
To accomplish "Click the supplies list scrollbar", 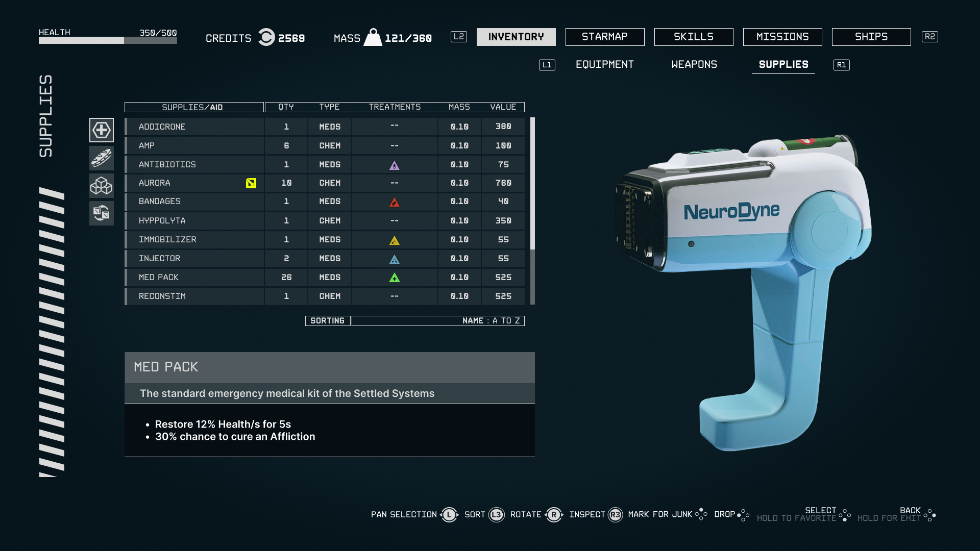I will [532, 184].
